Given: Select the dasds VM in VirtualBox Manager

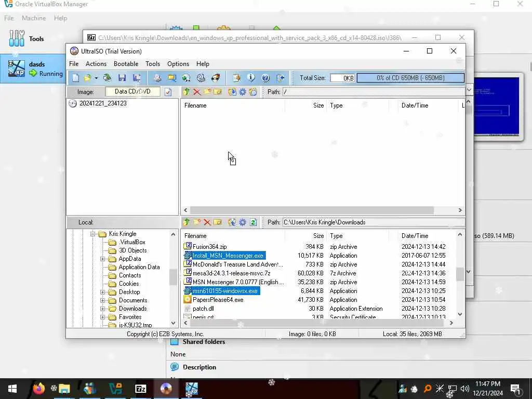Looking at the screenshot, I should [x=33, y=69].
